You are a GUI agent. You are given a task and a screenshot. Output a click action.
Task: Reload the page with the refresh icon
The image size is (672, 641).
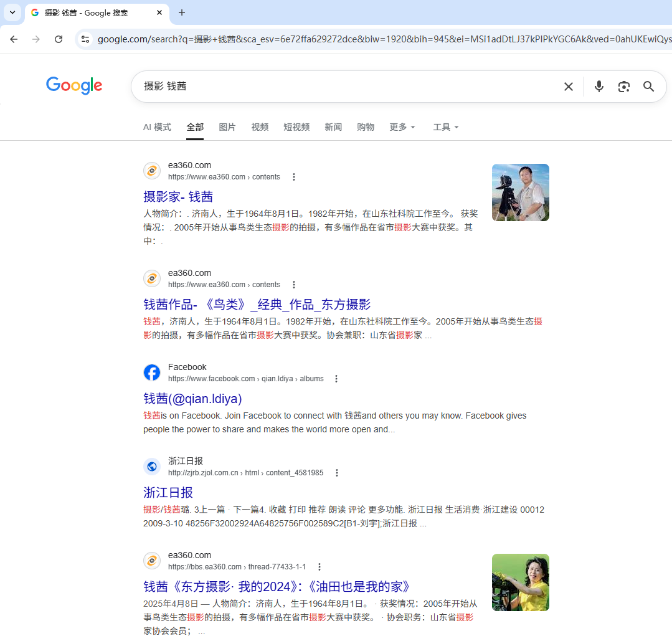click(x=59, y=39)
